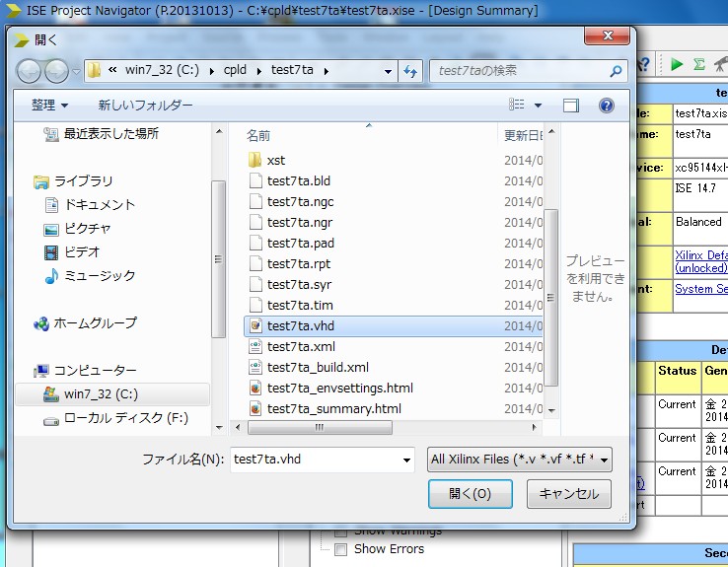Select Computer in navigation pane
The width and height of the screenshot is (728, 567).
[x=86, y=370]
